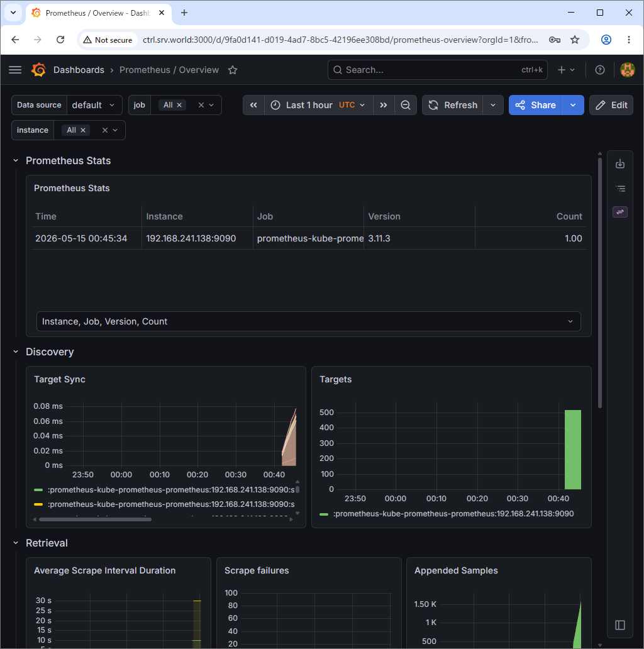Click the dashboard vertical scrollbar
The height and width of the screenshot is (649, 644).
600,283
